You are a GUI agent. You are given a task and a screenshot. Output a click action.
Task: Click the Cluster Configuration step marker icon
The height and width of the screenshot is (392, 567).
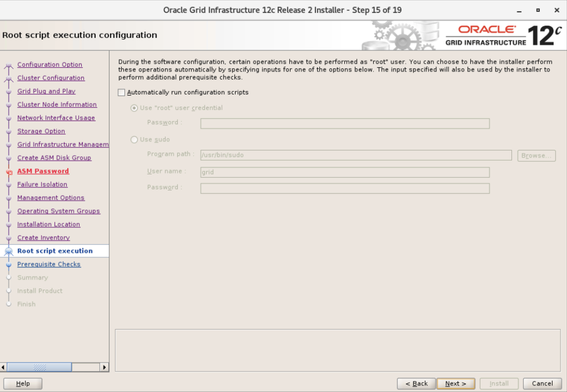pyautogui.click(x=9, y=79)
